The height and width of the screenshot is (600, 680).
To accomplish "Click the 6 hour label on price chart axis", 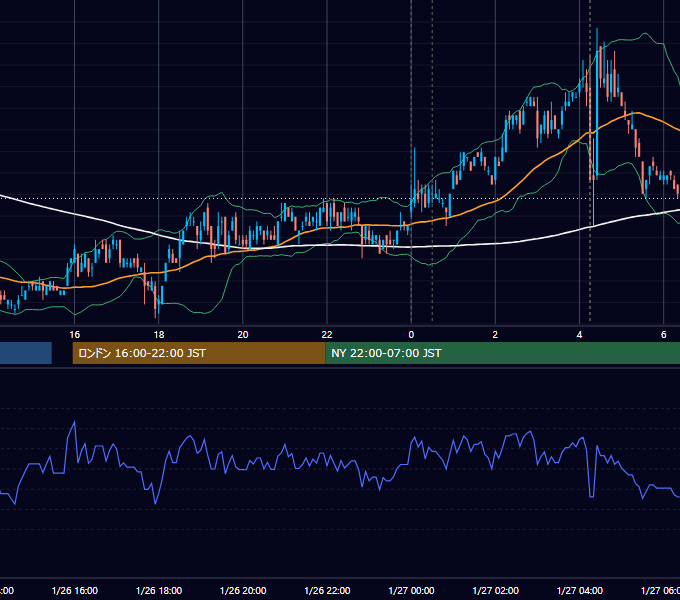I will pos(664,335).
